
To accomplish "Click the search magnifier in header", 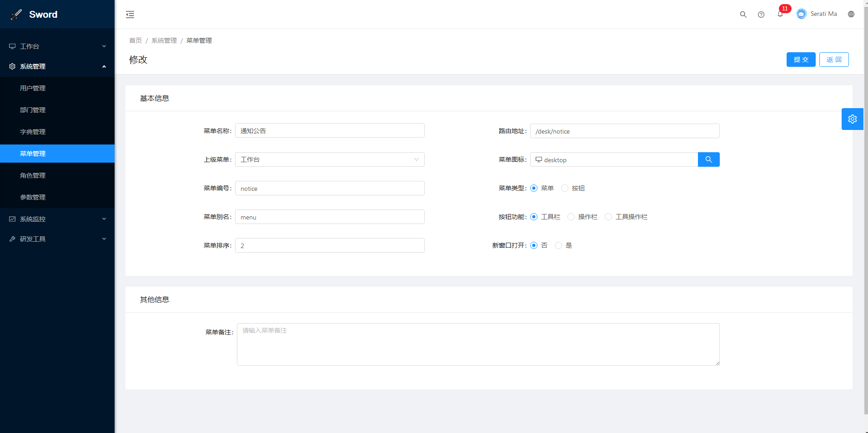I will pyautogui.click(x=743, y=15).
